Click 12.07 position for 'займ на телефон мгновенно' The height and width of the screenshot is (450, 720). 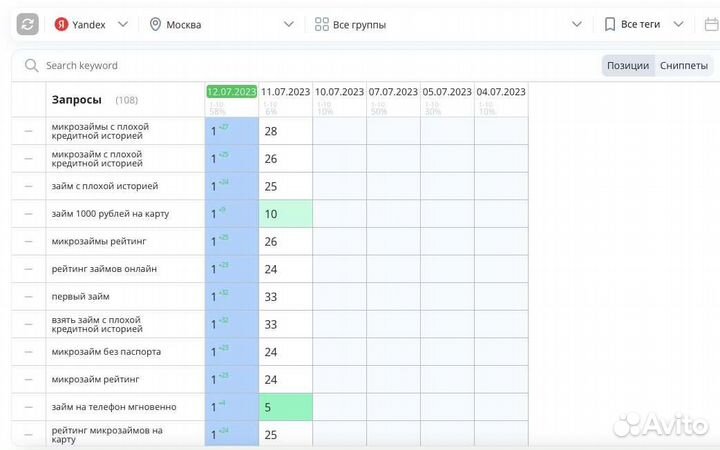[x=232, y=407]
